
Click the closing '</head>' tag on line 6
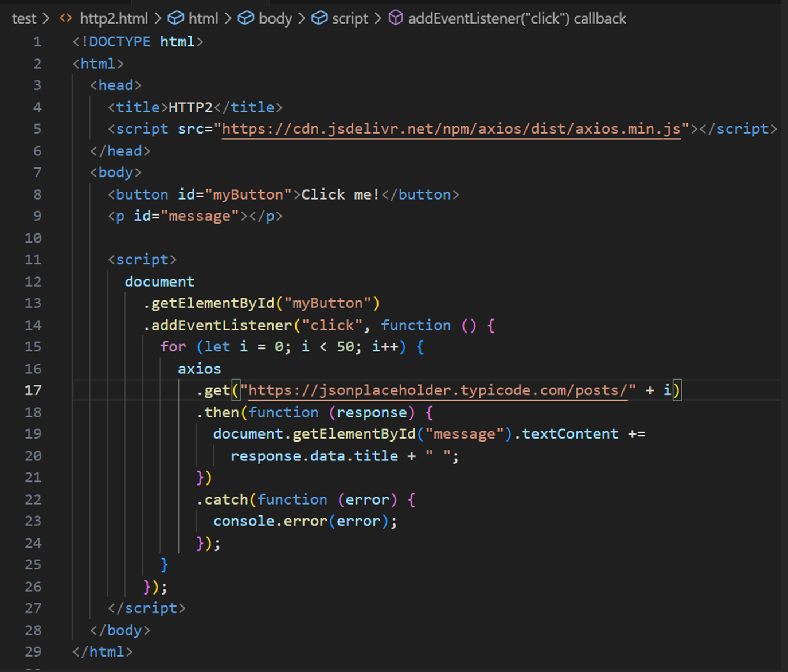[120, 151]
